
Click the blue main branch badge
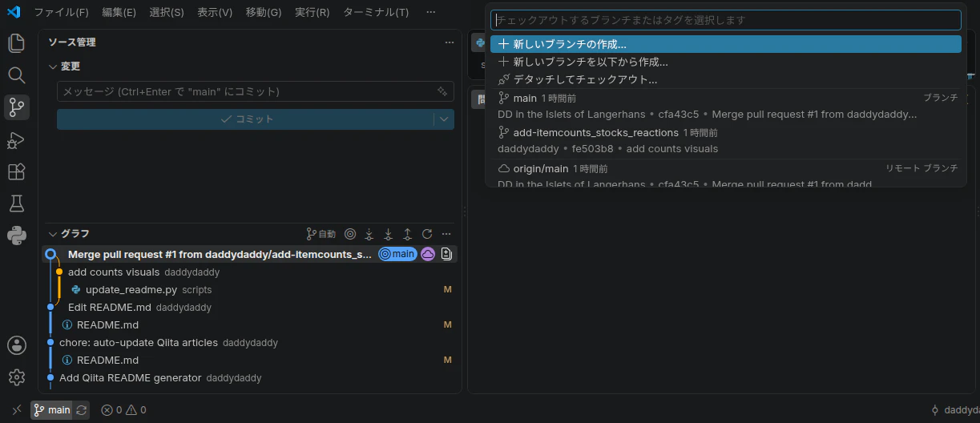tap(397, 254)
